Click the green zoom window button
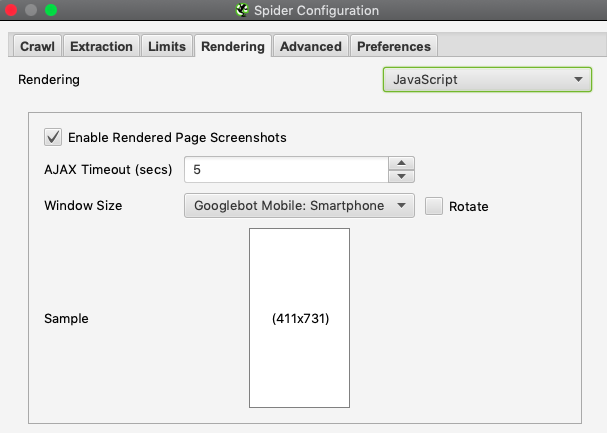Image resolution: width=607 pixels, height=433 pixels. [51, 10]
